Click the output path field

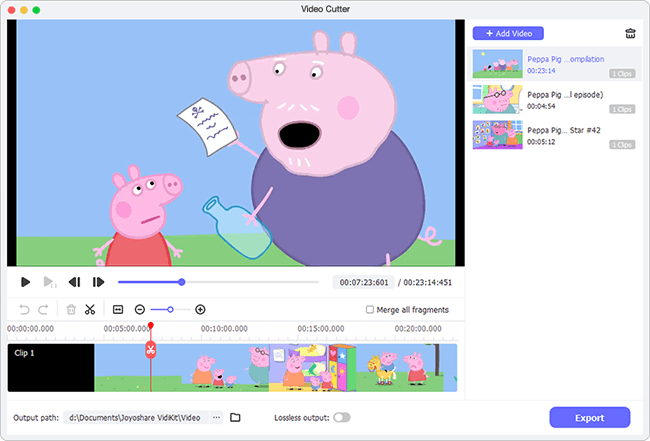pyautogui.click(x=136, y=417)
